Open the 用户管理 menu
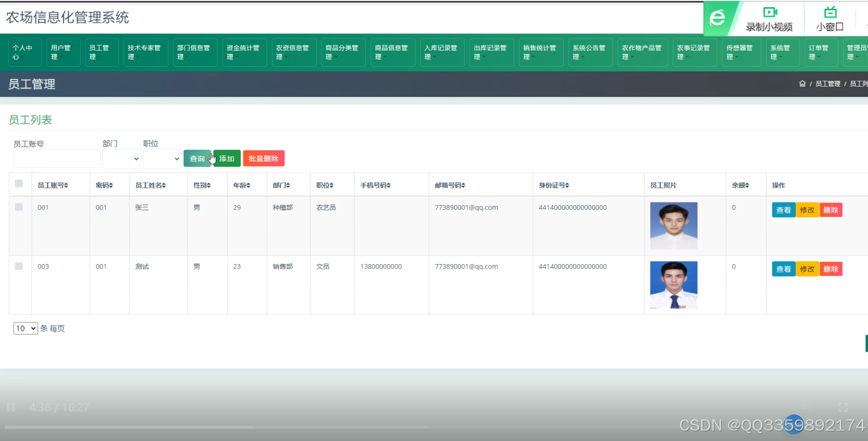Screen dimensions: 868x441 click(63, 52)
